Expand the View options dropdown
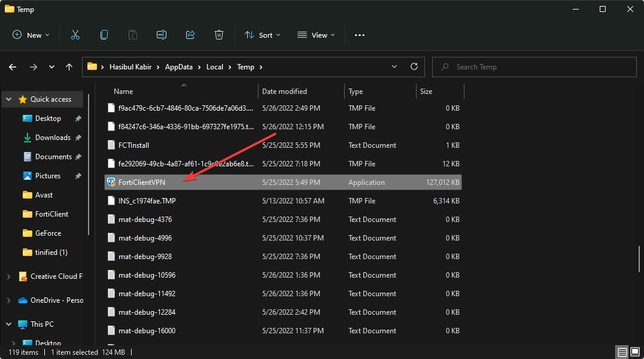Viewport: 644px width, 359px height. [x=315, y=35]
